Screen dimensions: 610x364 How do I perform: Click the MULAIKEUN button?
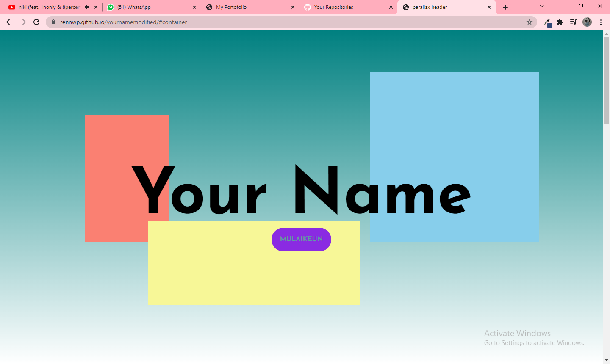click(x=301, y=240)
